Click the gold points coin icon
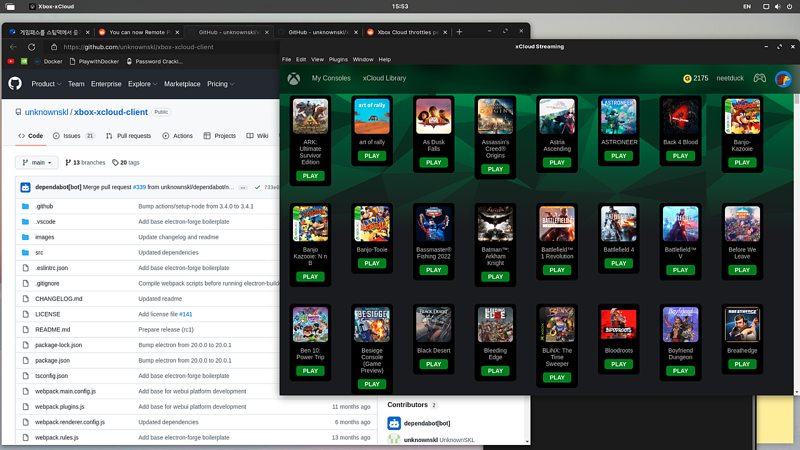 pos(687,78)
